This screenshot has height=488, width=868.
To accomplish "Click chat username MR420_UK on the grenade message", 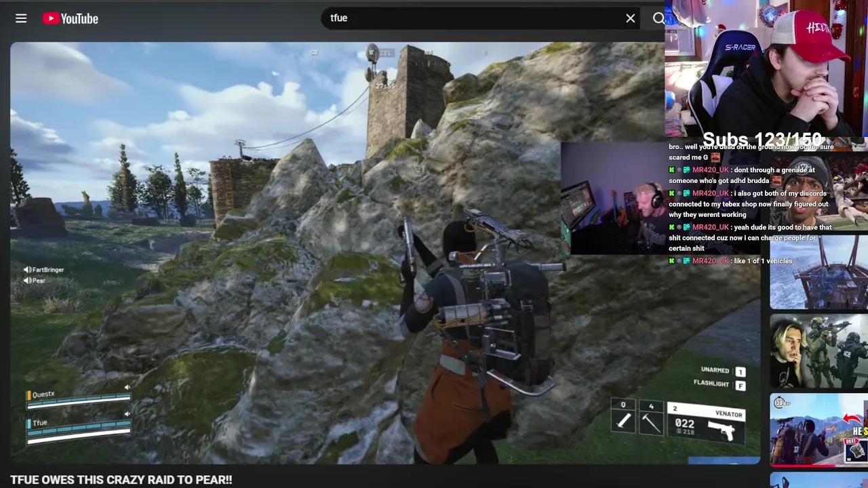I will click(710, 170).
